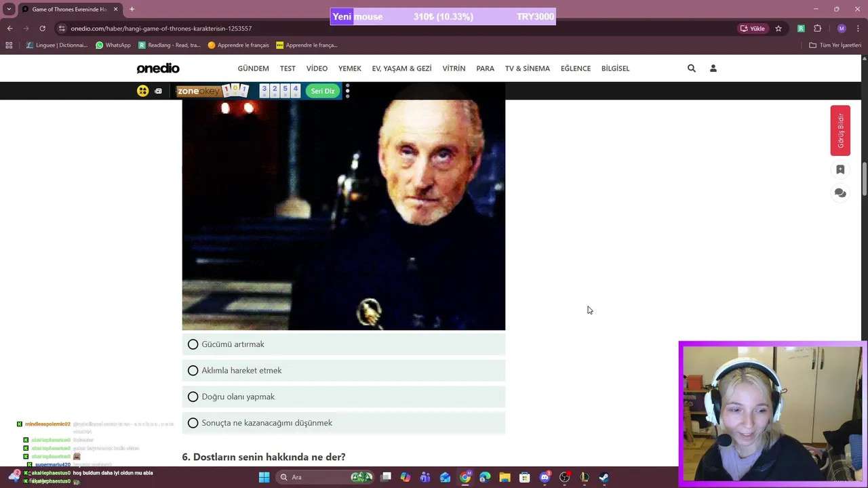868x488 pixels.
Task: Open the comments speech bubble icon
Action: pyautogui.click(x=840, y=193)
